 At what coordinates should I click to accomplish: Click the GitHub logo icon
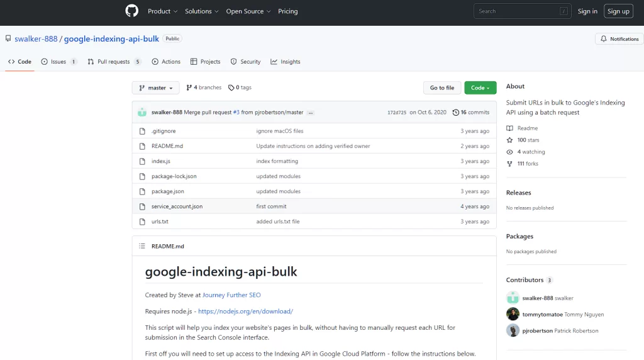click(x=132, y=11)
